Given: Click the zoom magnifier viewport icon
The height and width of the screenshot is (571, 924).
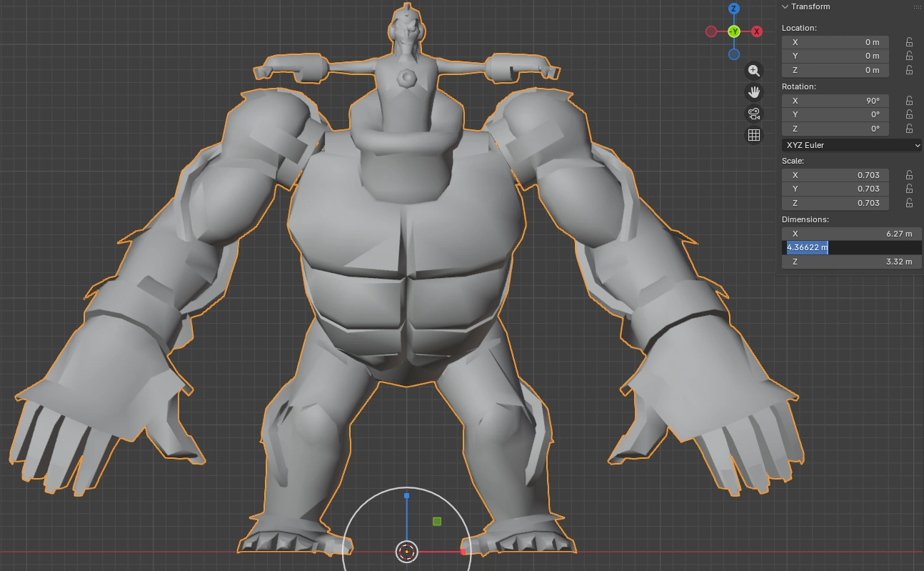Looking at the screenshot, I should tap(753, 70).
